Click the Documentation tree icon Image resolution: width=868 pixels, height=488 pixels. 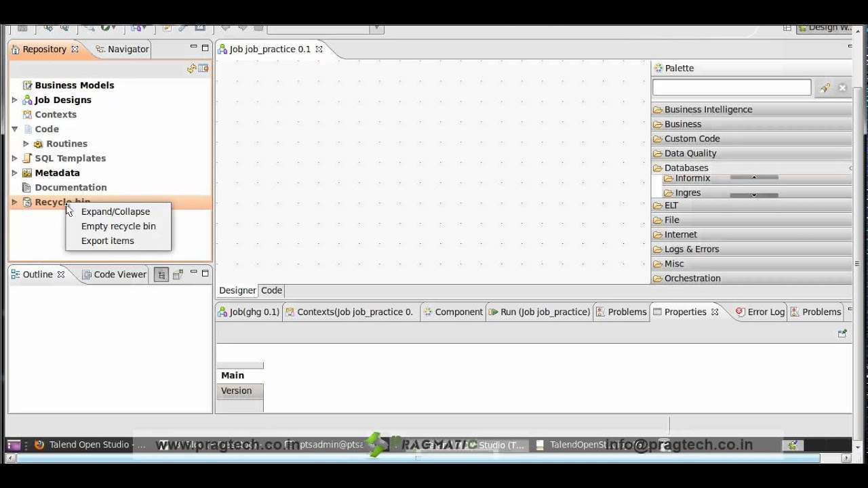pos(27,188)
